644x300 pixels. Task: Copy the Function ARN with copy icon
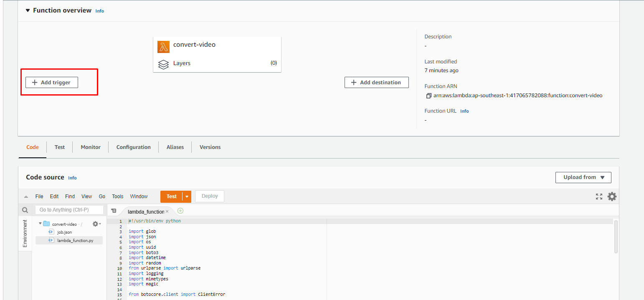click(428, 96)
